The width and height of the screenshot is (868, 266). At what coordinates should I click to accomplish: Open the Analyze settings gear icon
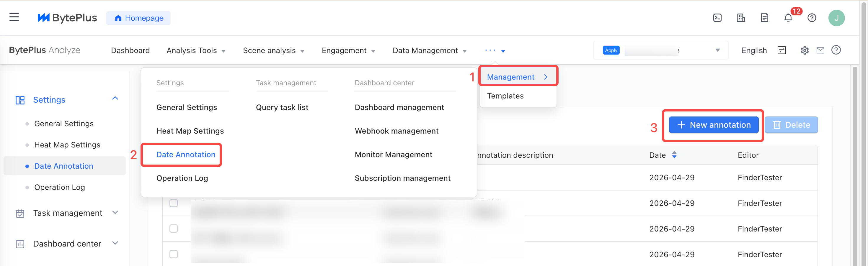click(805, 50)
